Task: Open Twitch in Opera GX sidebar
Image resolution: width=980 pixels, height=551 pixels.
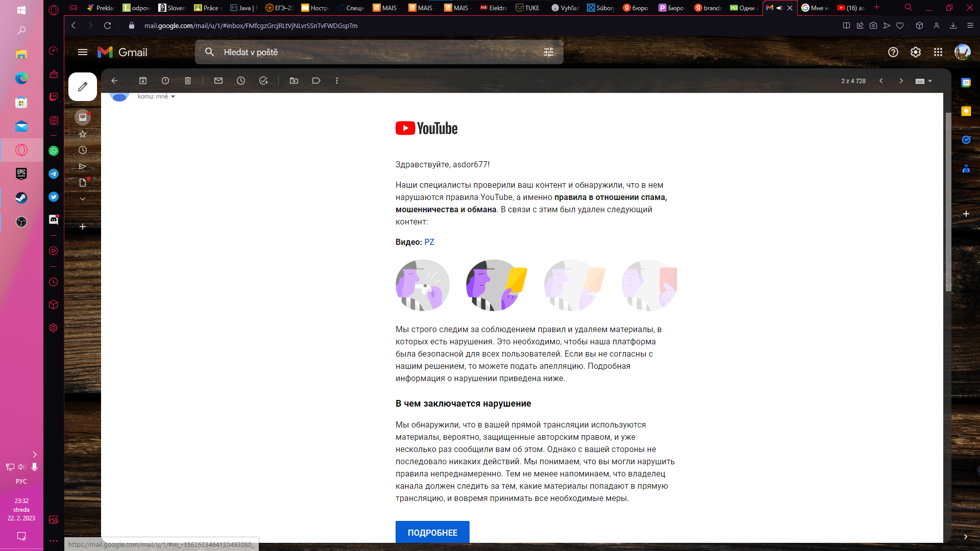Action: point(54,97)
